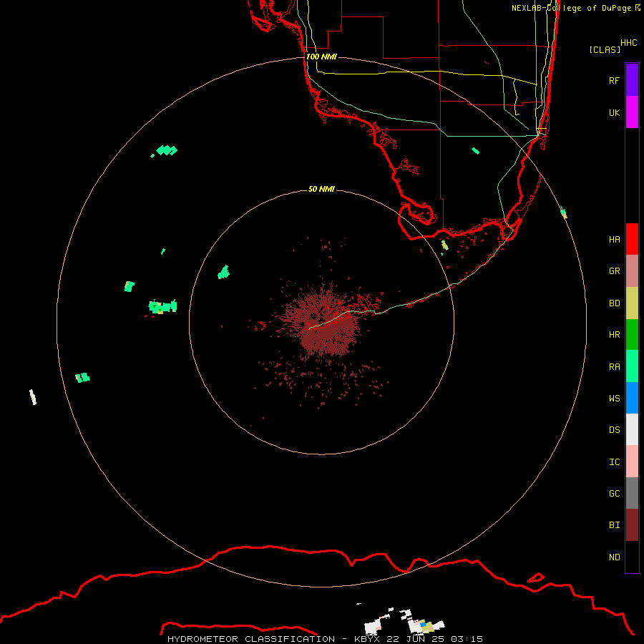The width and height of the screenshot is (644, 644).
Task: Click the '100 NMI' range ring label
Action: tap(321, 57)
